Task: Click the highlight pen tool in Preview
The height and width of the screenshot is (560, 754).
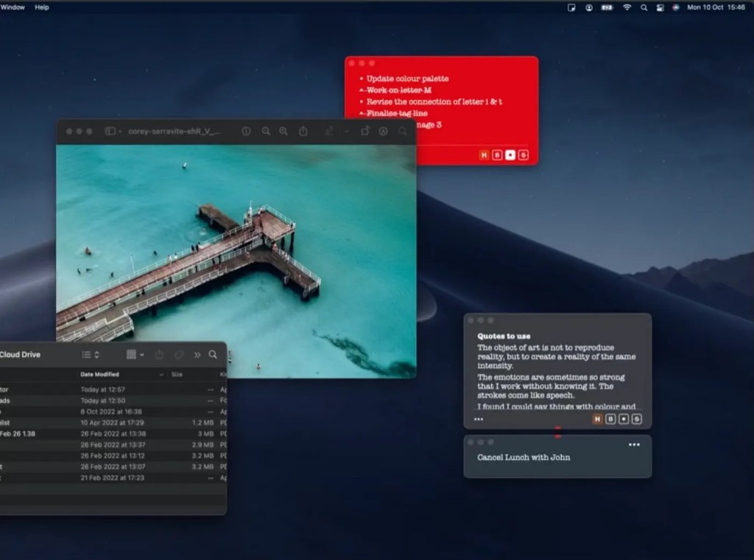Action: [x=329, y=131]
